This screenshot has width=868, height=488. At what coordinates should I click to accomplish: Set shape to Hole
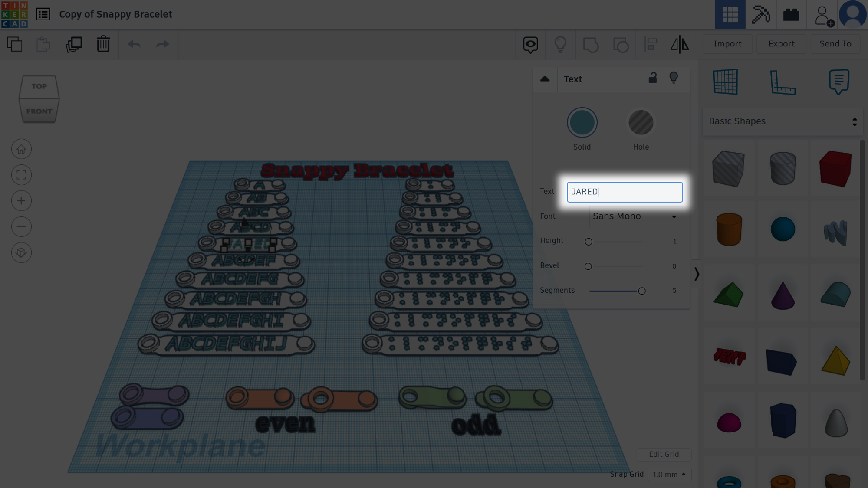point(641,123)
